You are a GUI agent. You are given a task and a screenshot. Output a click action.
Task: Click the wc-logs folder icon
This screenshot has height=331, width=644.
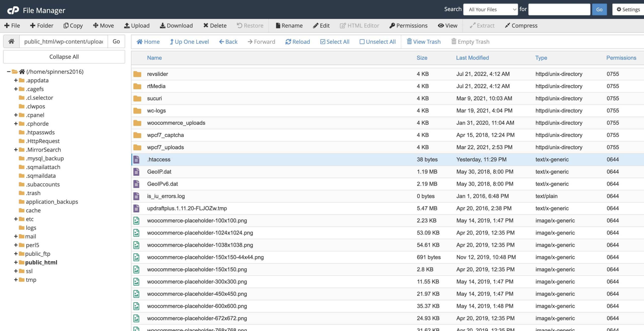(137, 111)
